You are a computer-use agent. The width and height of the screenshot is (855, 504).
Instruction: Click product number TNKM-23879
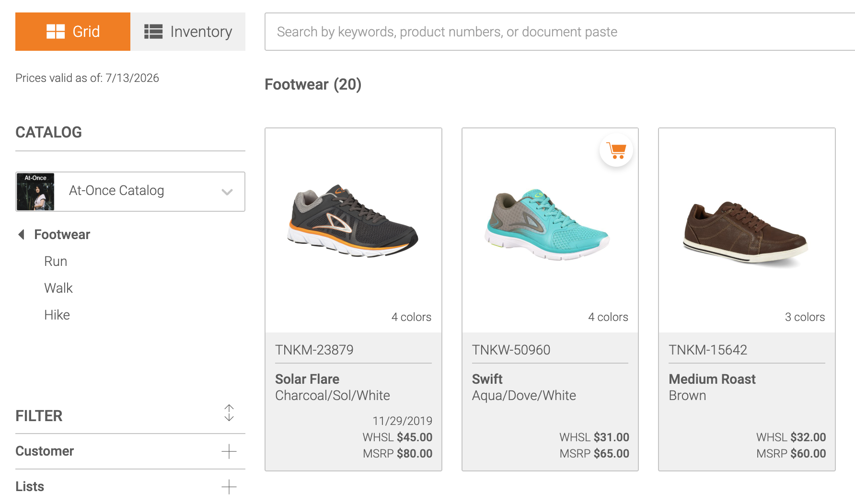[314, 350]
